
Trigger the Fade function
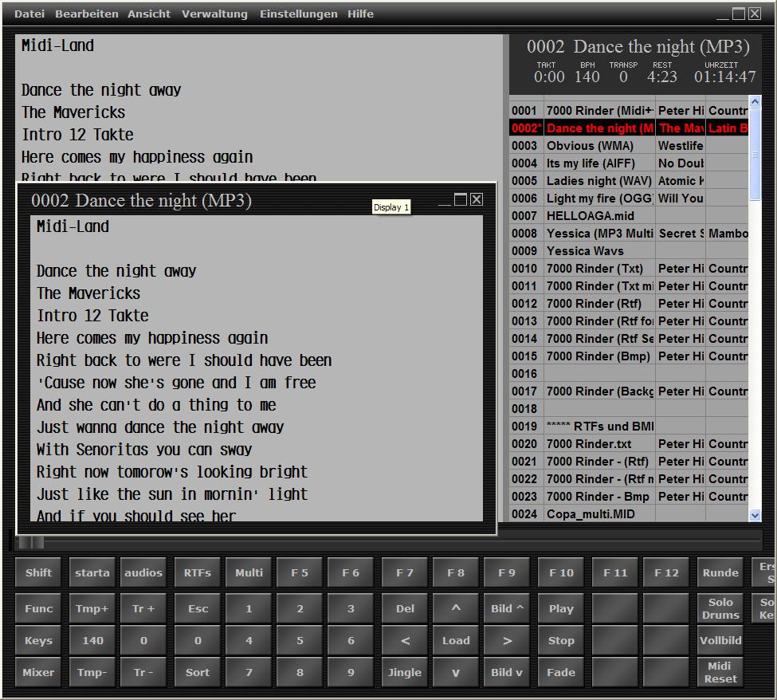560,672
